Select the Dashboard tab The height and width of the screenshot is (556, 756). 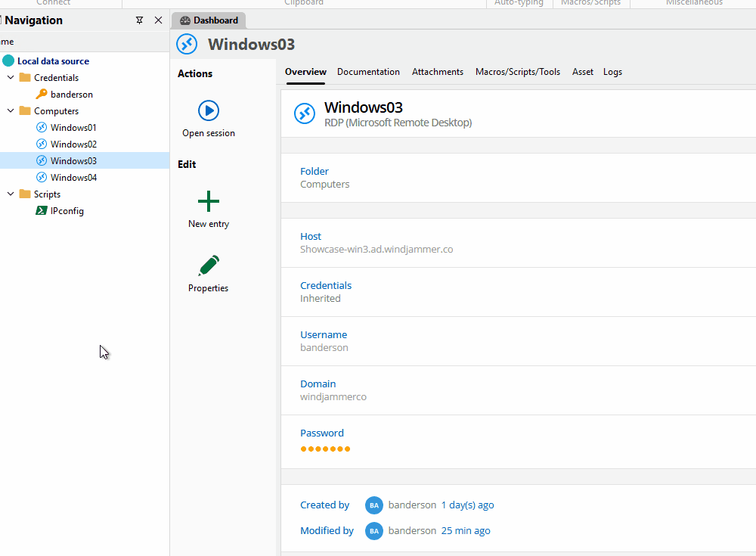[x=209, y=20]
